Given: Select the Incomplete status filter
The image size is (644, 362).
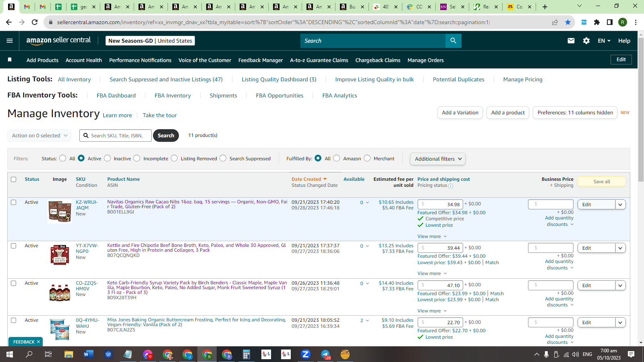Looking at the screenshot, I should coord(137,158).
